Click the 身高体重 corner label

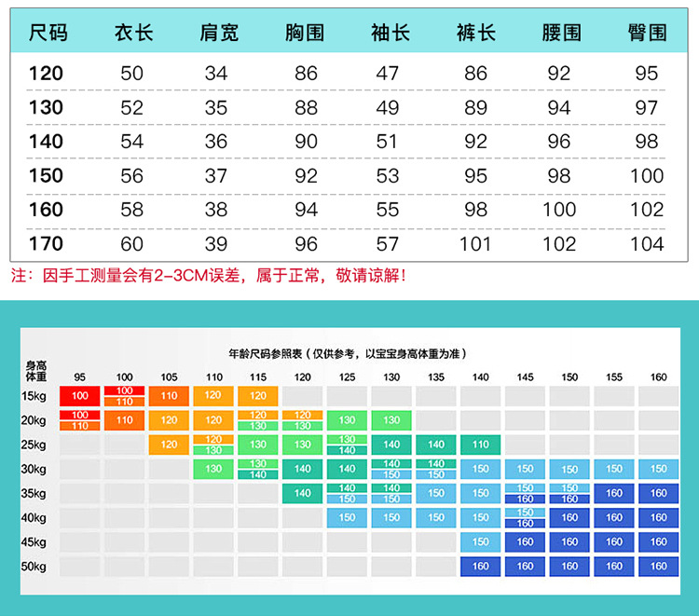[x=36, y=371]
